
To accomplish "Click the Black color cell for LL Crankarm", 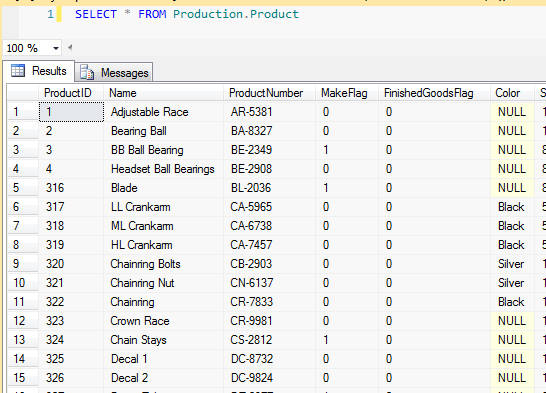I will [x=512, y=207].
